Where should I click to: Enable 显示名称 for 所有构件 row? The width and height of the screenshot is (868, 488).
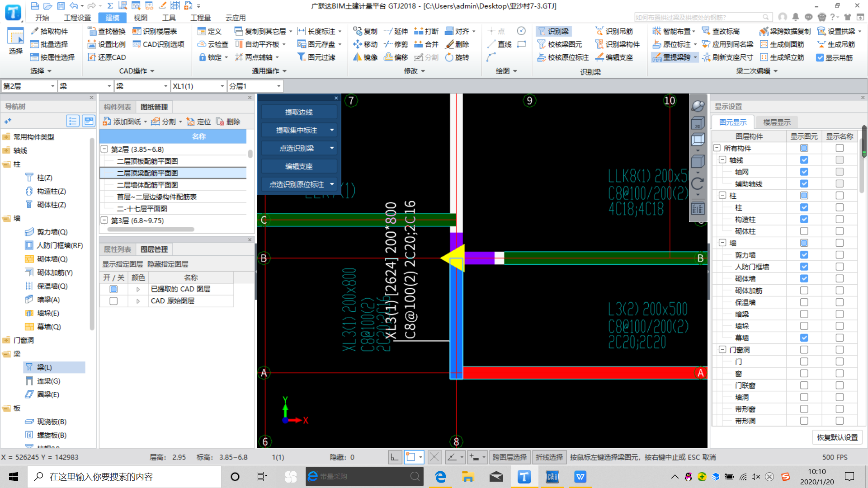coord(840,148)
